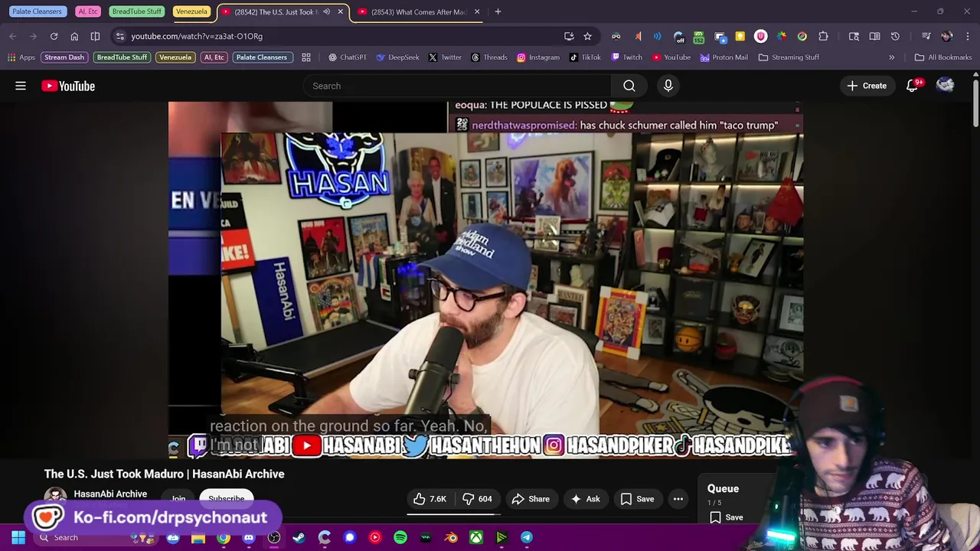Open the Create button menu
The height and width of the screenshot is (551, 980).
pos(867,86)
